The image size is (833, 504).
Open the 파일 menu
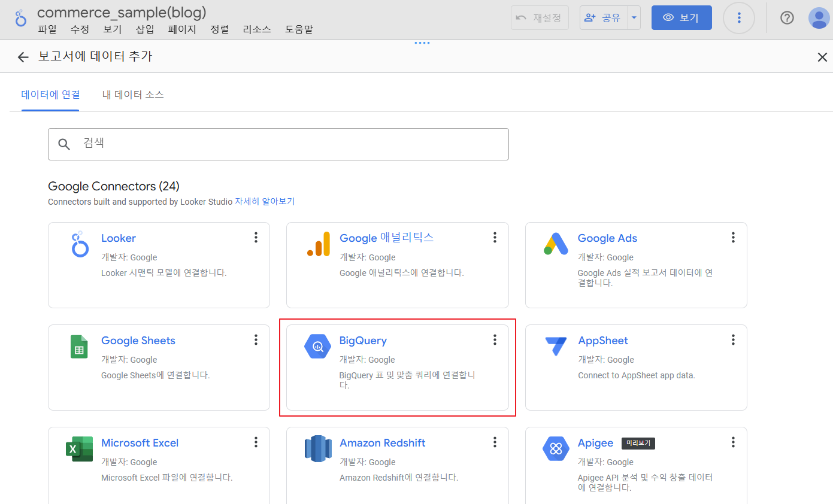[x=47, y=29]
